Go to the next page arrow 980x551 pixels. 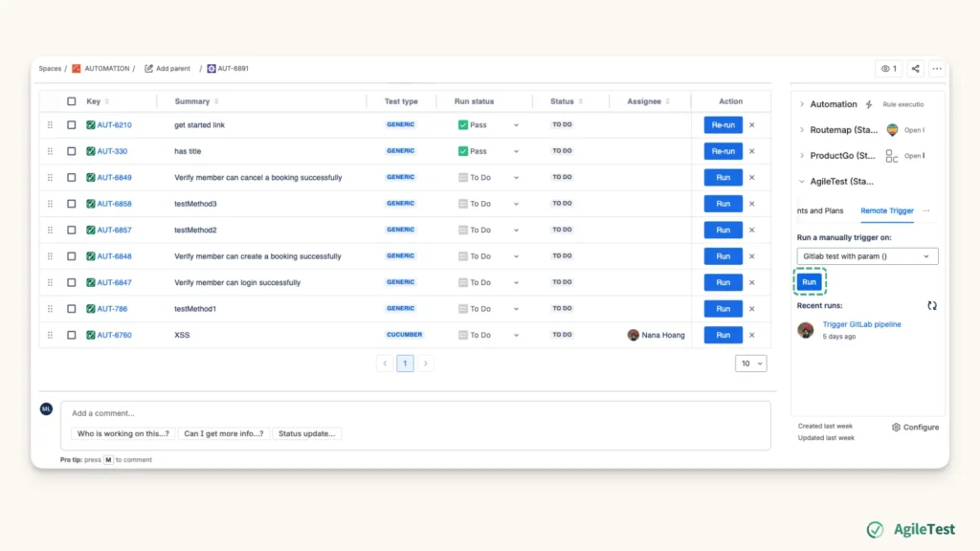(x=426, y=364)
